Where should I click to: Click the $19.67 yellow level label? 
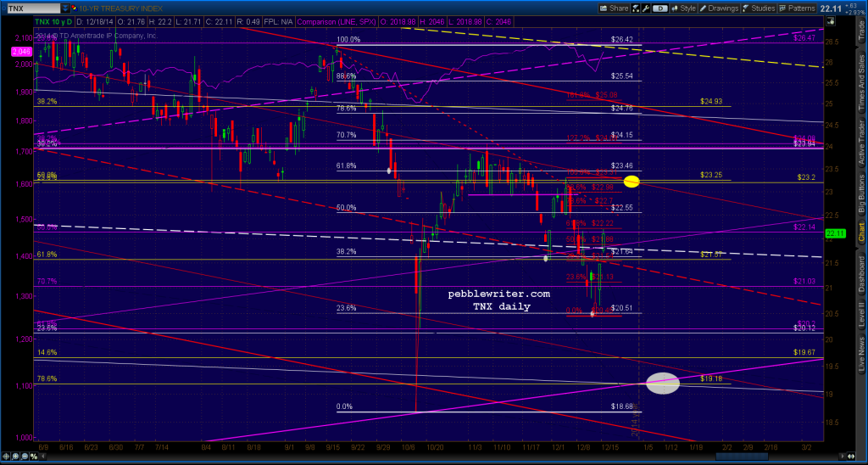(804, 352)
